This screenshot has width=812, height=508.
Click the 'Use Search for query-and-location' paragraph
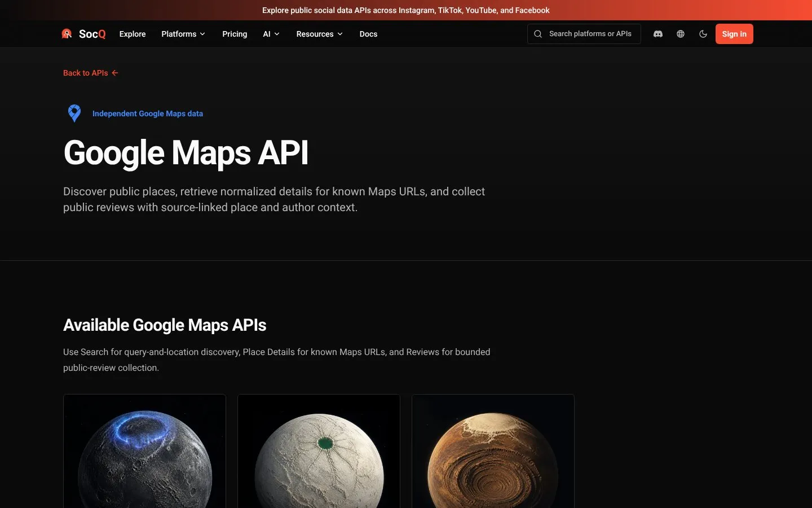pos(277,360)
